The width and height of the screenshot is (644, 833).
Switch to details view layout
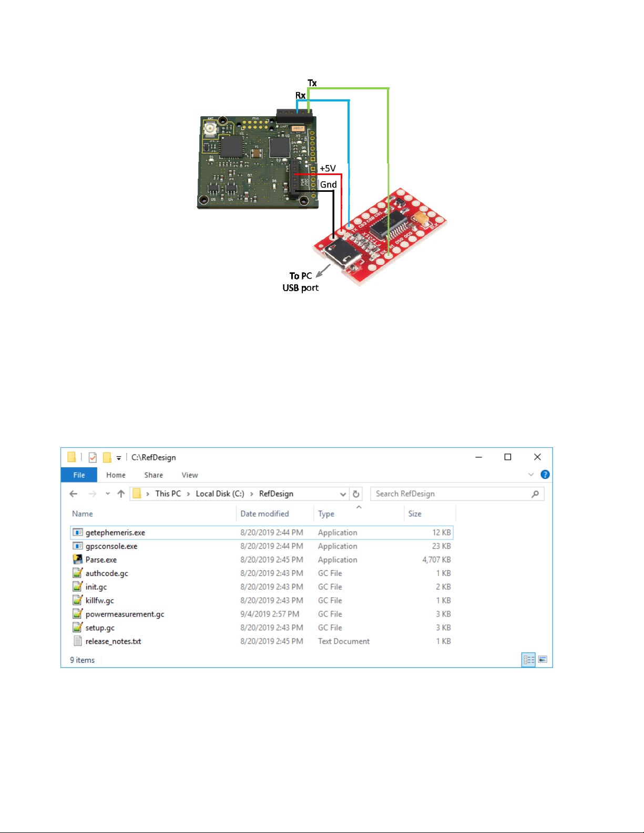528,660
